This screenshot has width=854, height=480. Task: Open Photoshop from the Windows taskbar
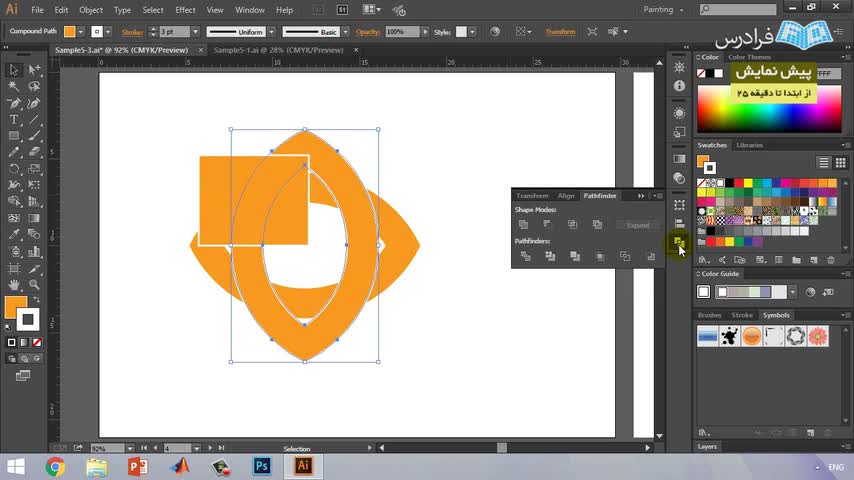[263, 466]
